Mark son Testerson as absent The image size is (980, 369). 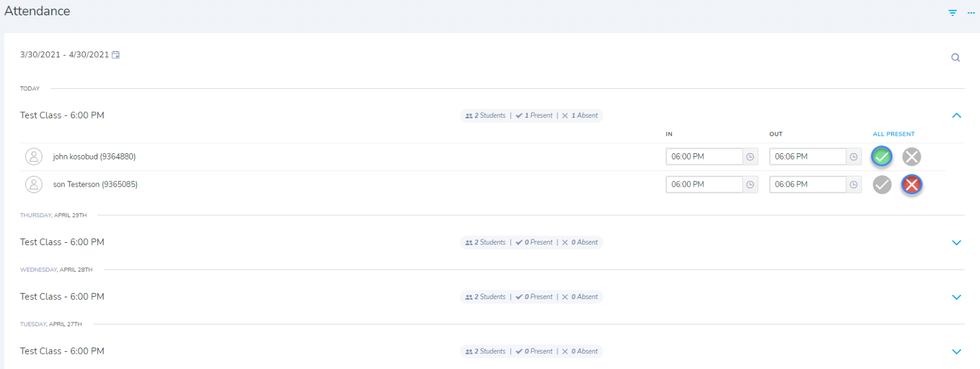pyautogui.click(x=911, y=184)
